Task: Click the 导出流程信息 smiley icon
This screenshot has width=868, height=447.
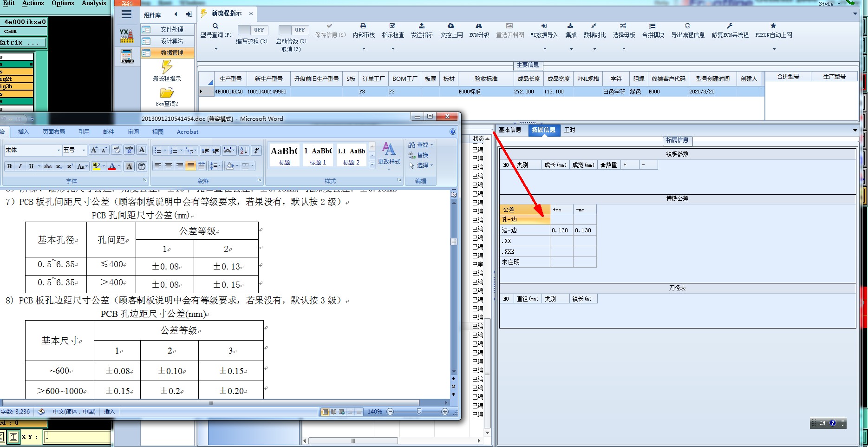Action: coord(688,26)
